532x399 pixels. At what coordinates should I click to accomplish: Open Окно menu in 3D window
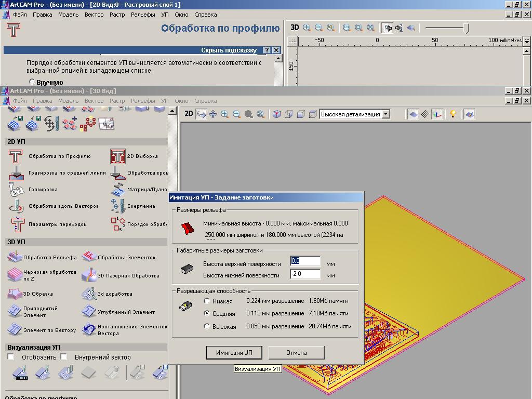coord(181,101)
